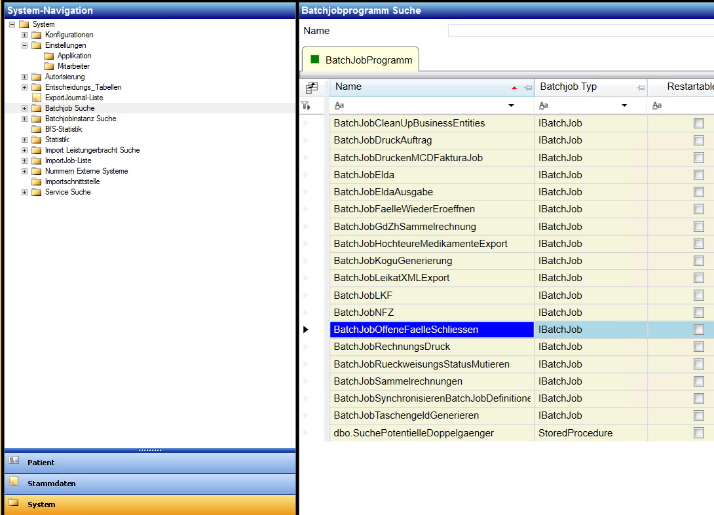Viewport: 714px width, 515px height.
Task: Toggle Restartable checkbox for BatchJobCleanUpBusinessEntities
Action: coord(698,123)
